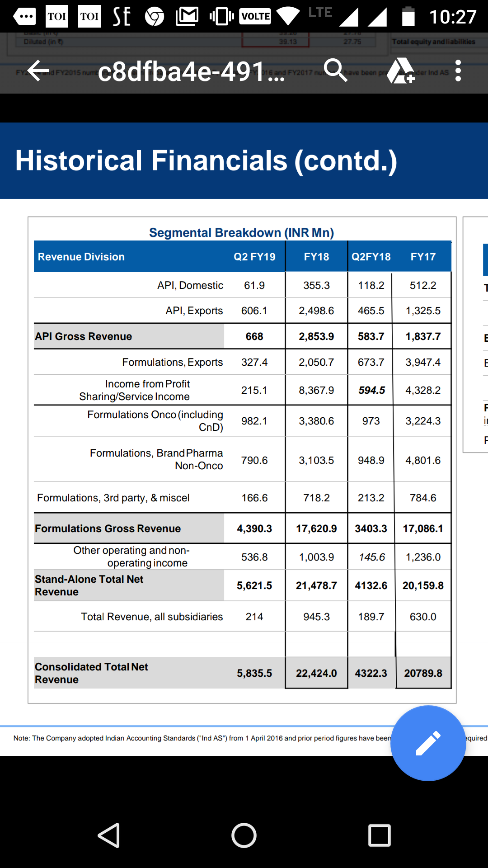
Task: Tap the file name c8dfba4e-491 title
Action: point(191,71)
